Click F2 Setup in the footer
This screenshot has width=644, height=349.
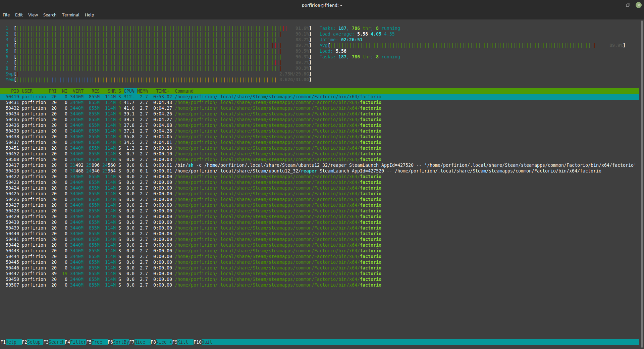click(32, 342)
